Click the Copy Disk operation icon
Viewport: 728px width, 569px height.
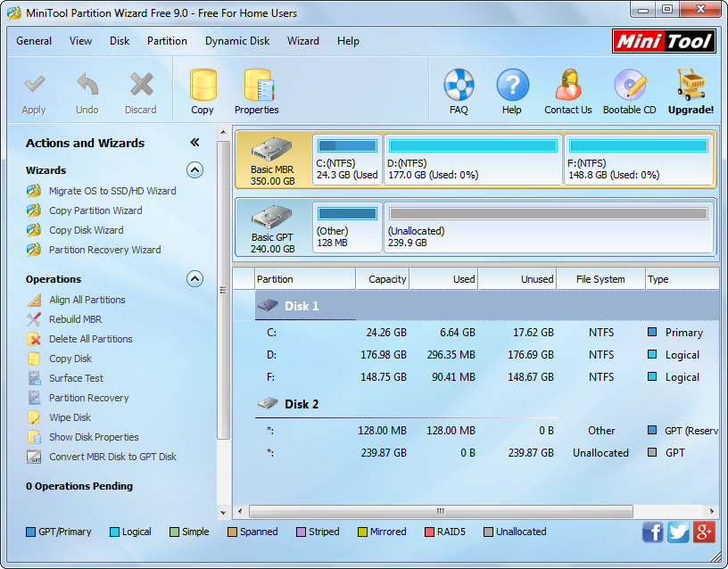(x=34, y=359)
